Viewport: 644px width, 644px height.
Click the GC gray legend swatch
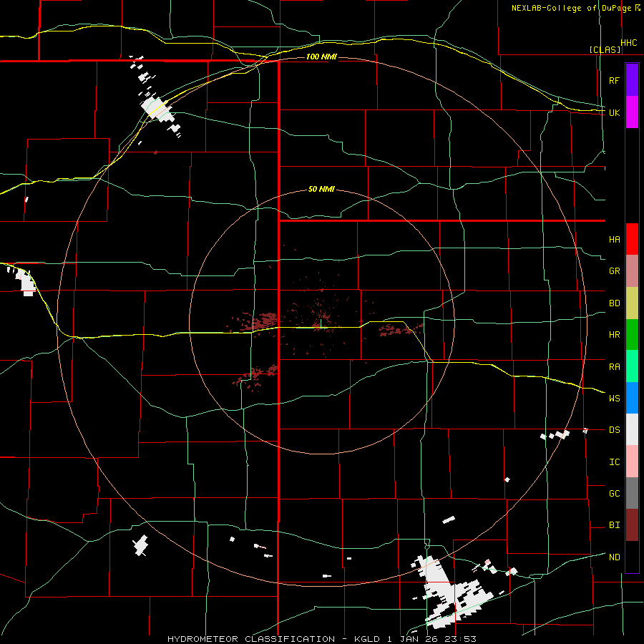pyautogui.click(x=632, y=493)
